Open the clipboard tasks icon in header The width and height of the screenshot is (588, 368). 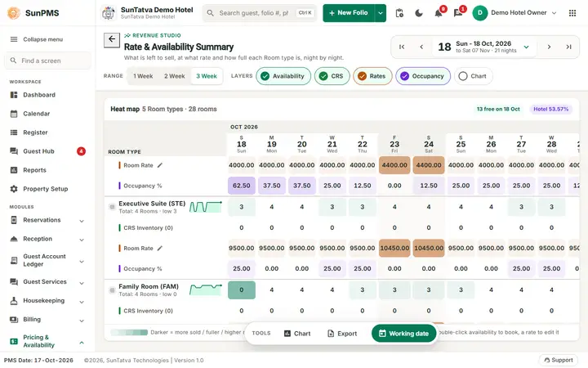click(399, 13)
